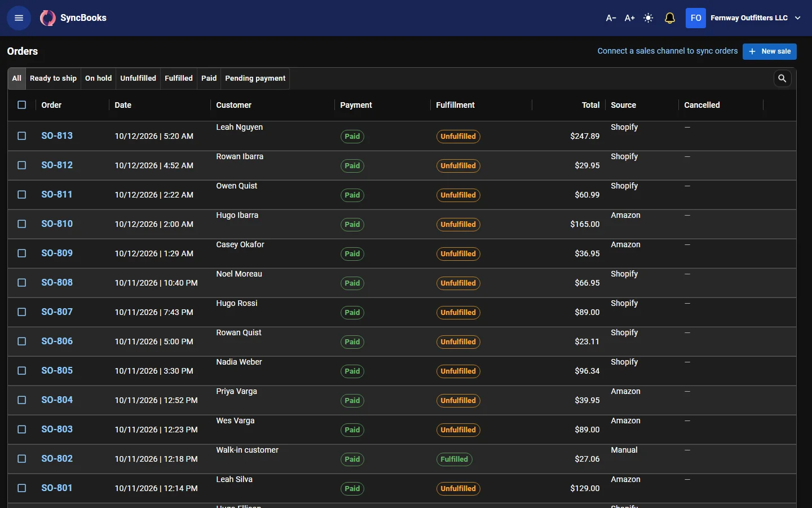
Task: Click the SyncBooks logo icon
Action: [48, 18]
